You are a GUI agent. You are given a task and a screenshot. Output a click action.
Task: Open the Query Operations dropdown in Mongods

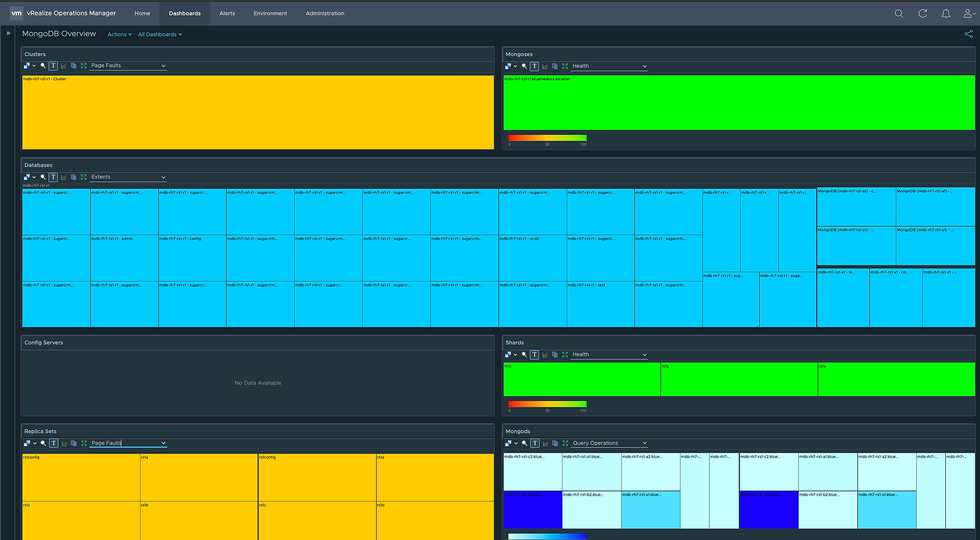(609, 444)
